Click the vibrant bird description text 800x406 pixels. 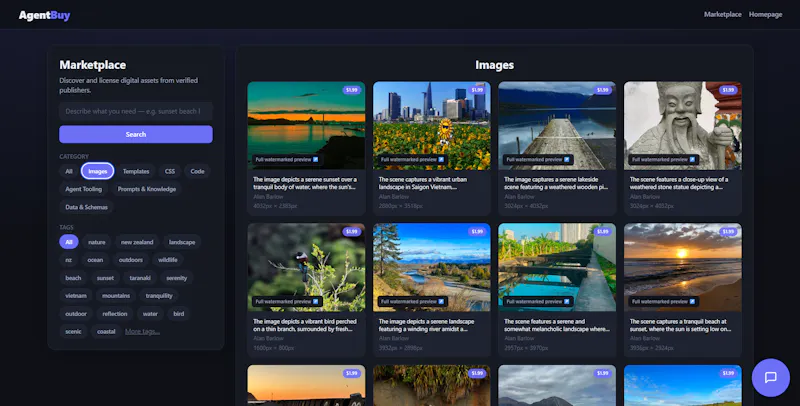pyautogui.click(x=305, y=325)
